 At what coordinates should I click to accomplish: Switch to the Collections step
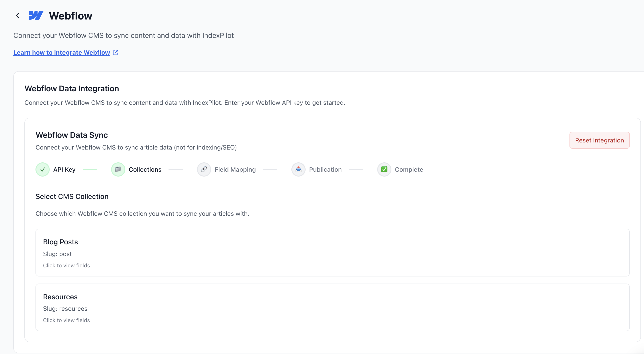[x=136, y=169]
